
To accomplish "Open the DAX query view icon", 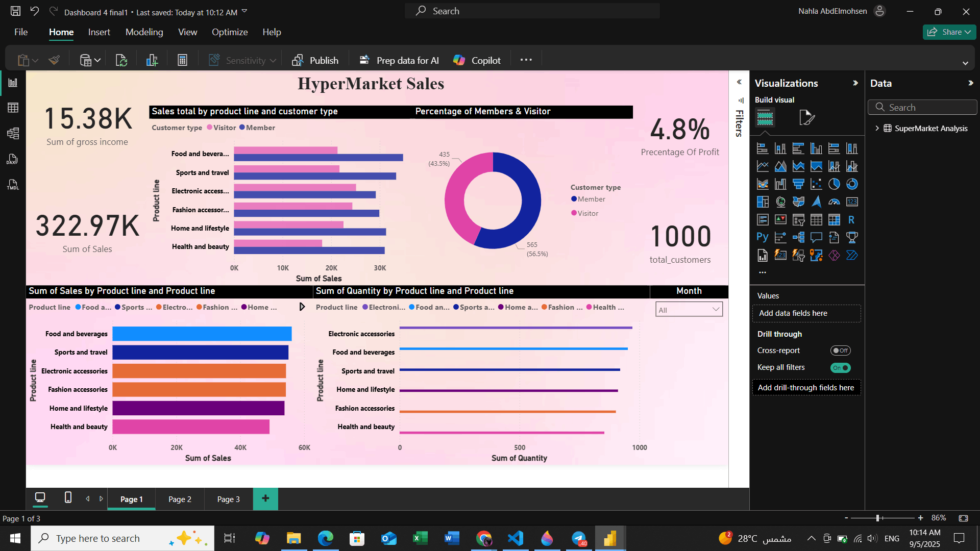I will coord(13,159).
